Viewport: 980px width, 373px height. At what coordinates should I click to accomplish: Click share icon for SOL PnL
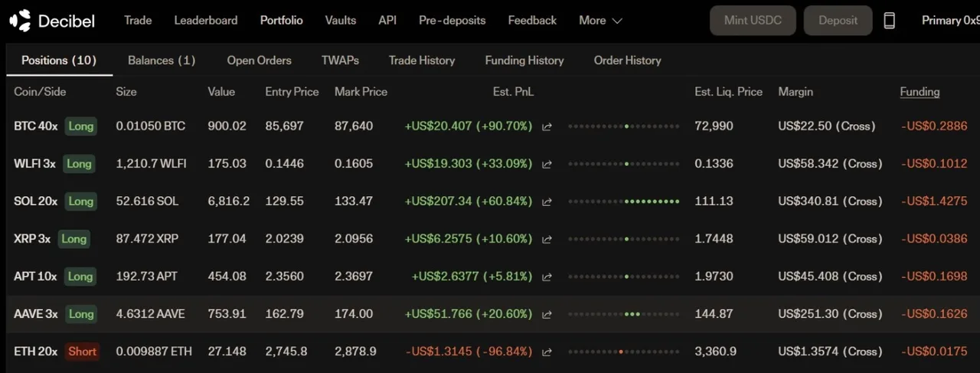(547, 201)
